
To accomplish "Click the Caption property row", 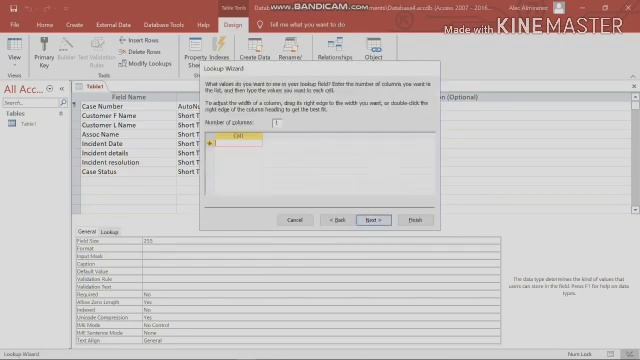I will [x=288, y=264].
